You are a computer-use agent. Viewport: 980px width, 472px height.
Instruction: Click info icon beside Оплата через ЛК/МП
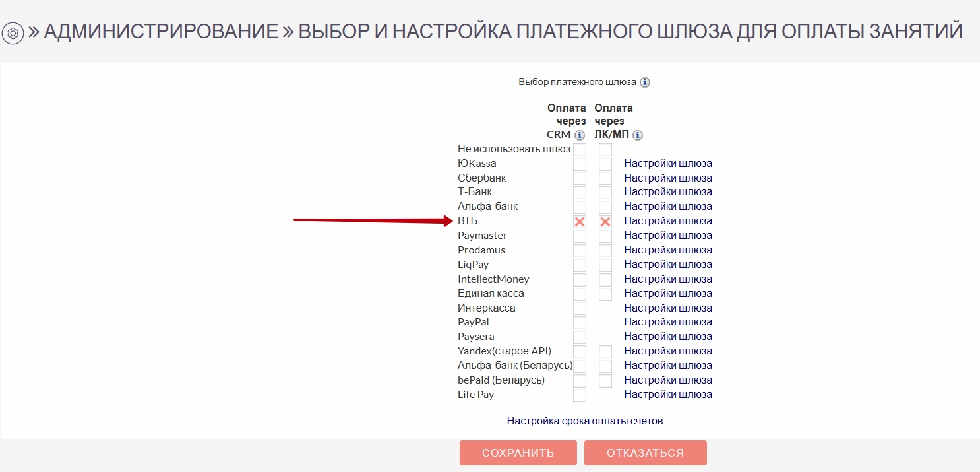(x=638, y=135)
